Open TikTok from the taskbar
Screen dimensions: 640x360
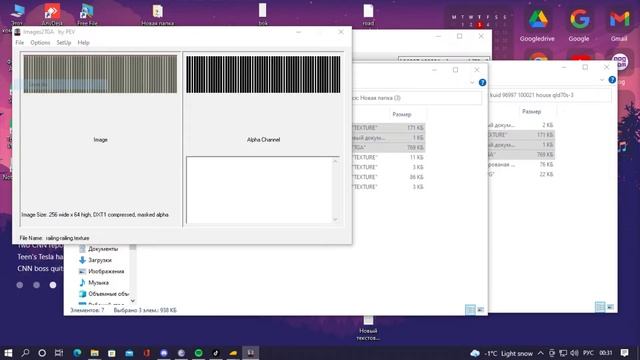tap(216, 353)
